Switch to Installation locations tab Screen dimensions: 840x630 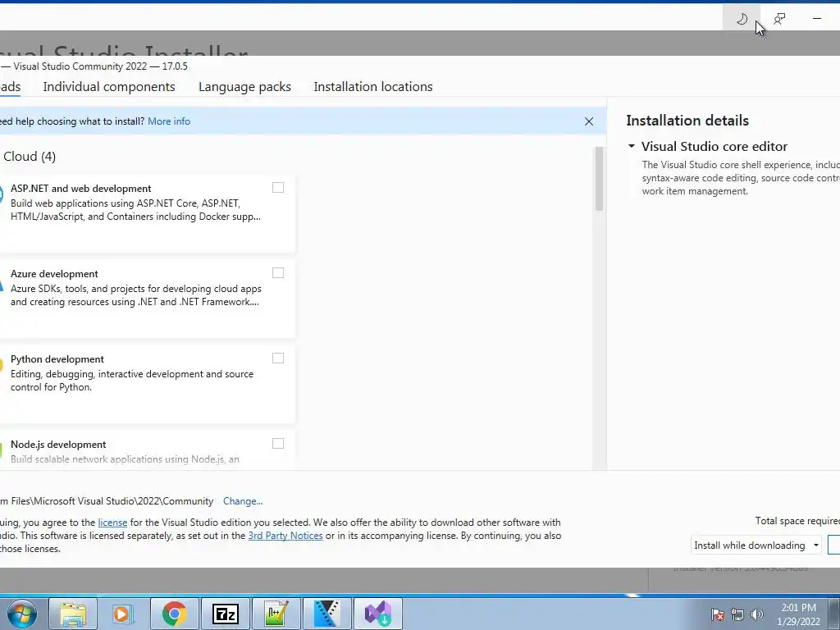[373, 87]
